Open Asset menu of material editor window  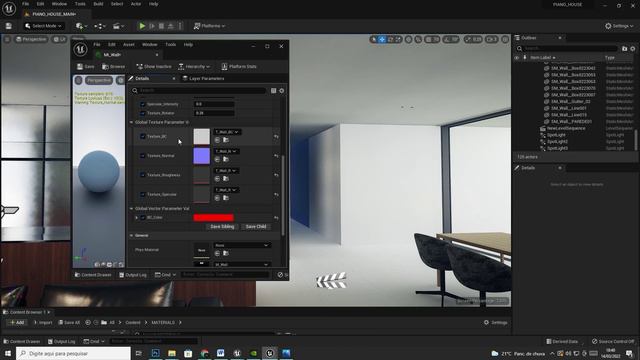(x=129, y=44)
